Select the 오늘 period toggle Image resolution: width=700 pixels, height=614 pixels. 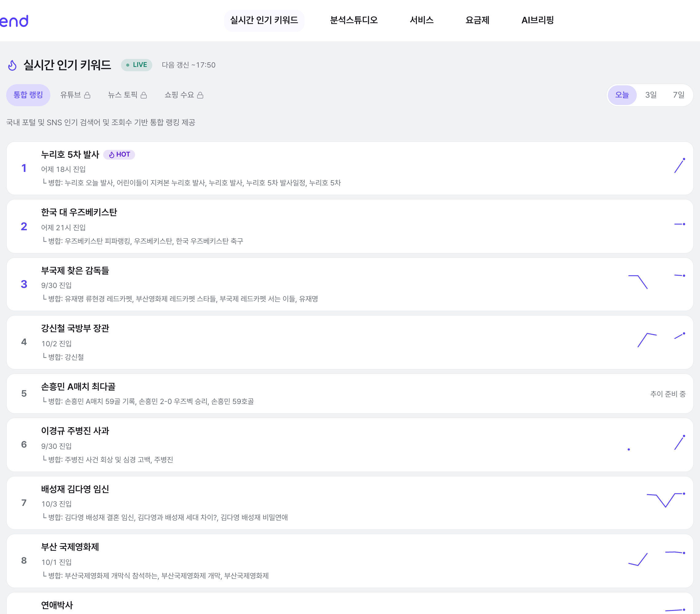[622, 95]
